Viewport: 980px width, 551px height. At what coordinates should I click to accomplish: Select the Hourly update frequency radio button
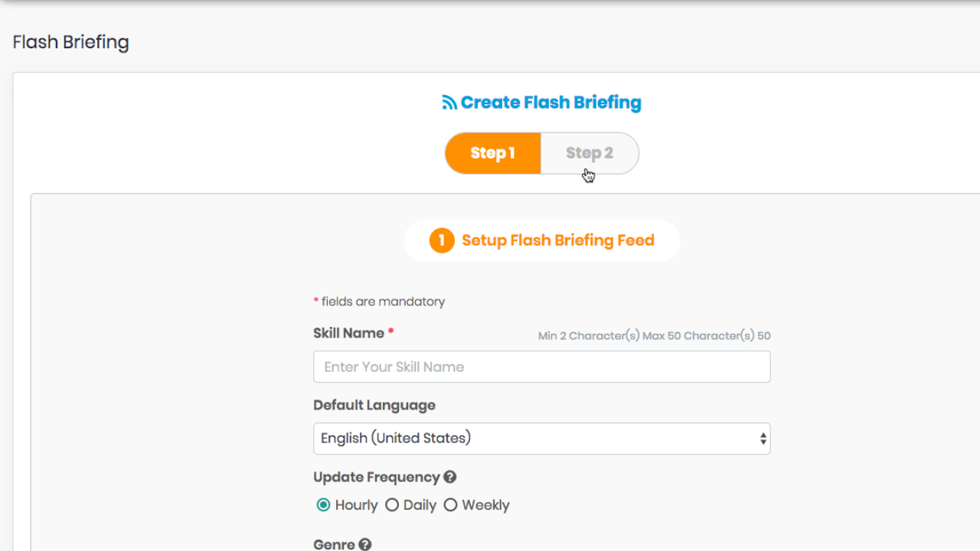(323, 505)
